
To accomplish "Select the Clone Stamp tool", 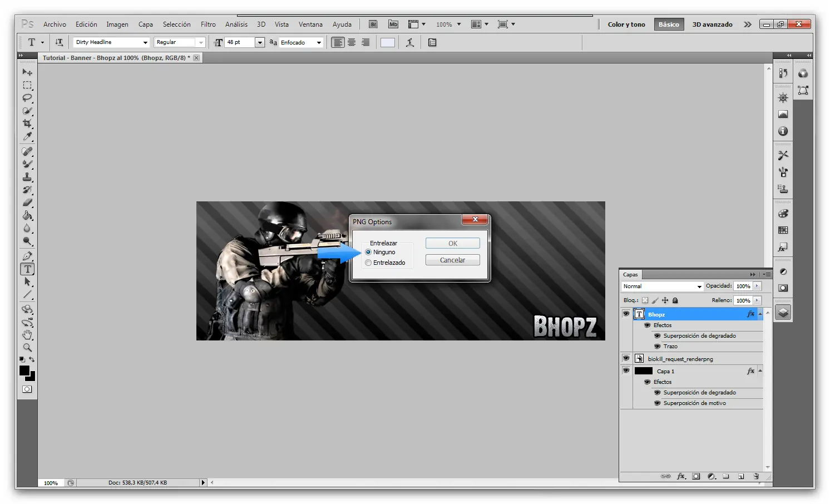I will pyautogui.click(x=27, y=177).
